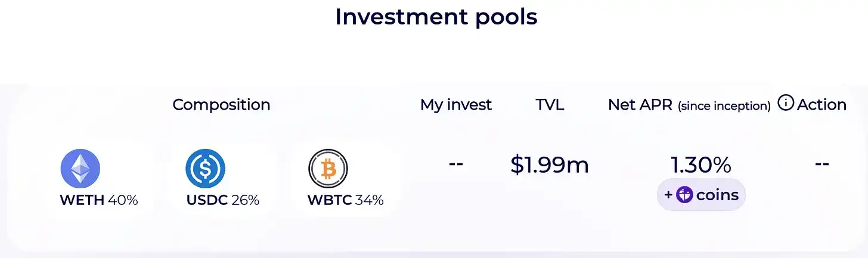Click the WBTC Bitcoin coin icon

328,169
